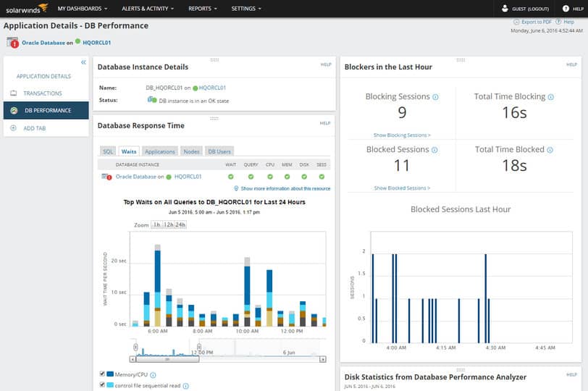Open the Settings dropdown menu
This screenshot has width=588, height=391.
[x=246, y=8]
